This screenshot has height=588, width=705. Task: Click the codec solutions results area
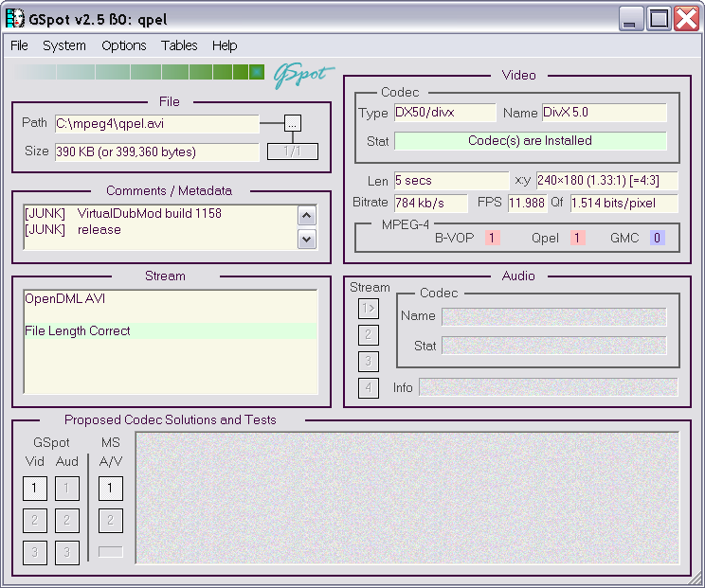[407, 498]
